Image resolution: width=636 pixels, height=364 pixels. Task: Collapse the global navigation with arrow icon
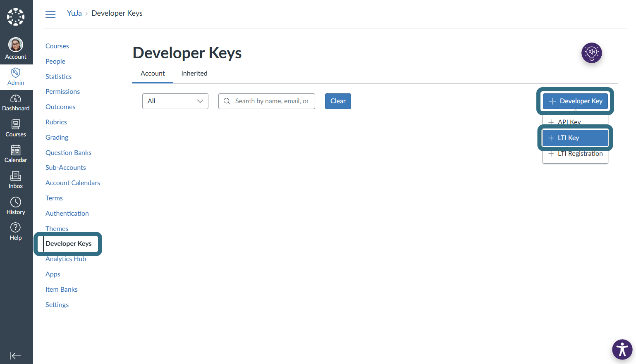(x=16, y=356)
